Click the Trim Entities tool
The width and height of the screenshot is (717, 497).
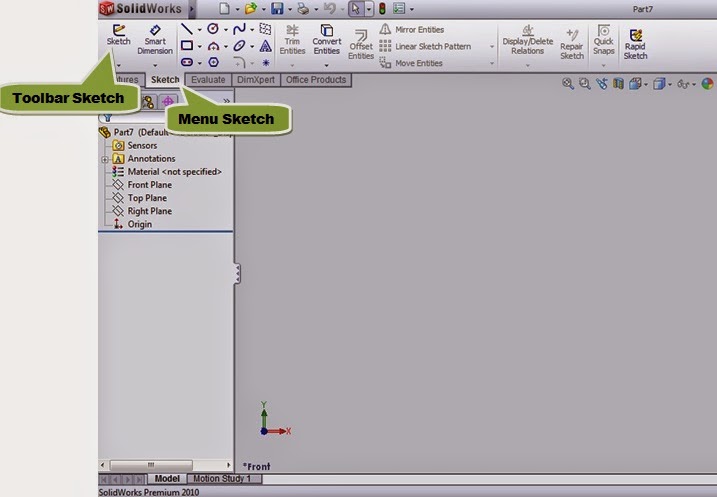(292, 40)
